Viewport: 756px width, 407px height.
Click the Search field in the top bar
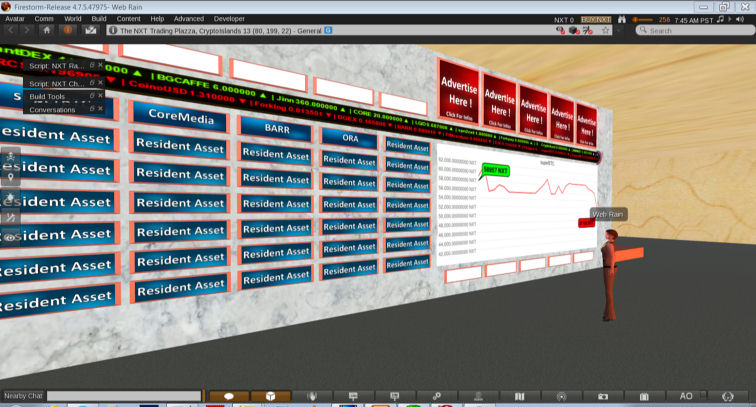(695, 30)
